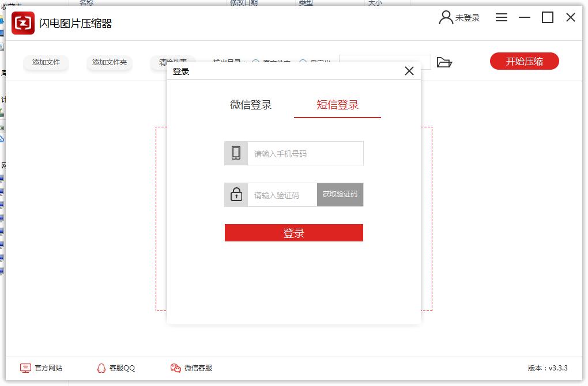Open 微信客服 in the footer
588x386 pixels.
pyautogui.click(x=191, y=368)
